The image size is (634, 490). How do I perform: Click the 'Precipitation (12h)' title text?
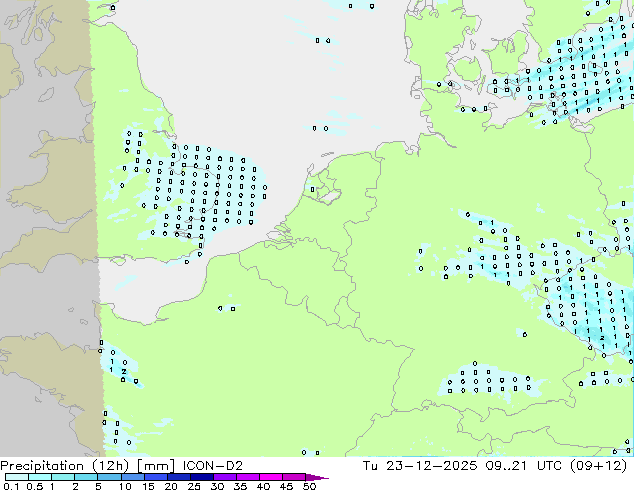coord(65,466)
